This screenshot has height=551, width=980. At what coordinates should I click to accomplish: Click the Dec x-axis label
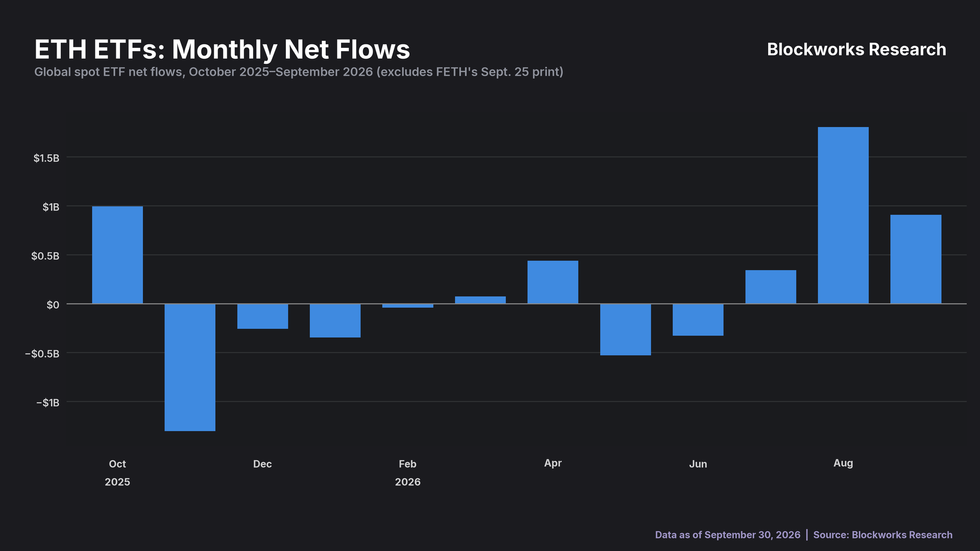(262, 464)
